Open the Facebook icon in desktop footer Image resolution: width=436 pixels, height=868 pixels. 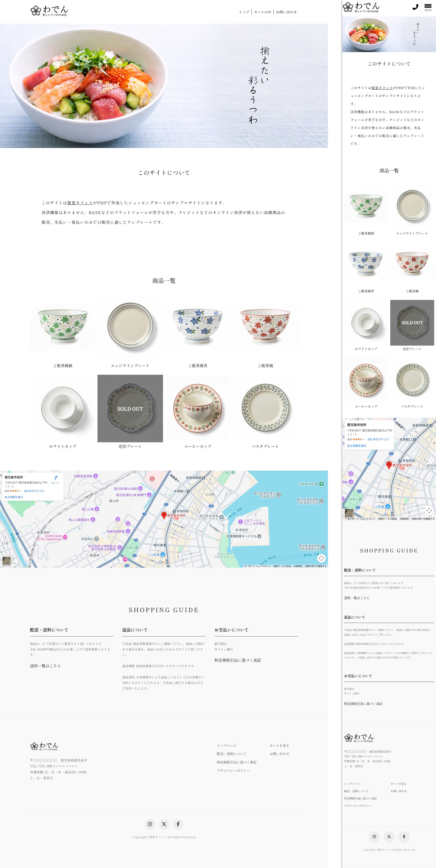(178, 824)
